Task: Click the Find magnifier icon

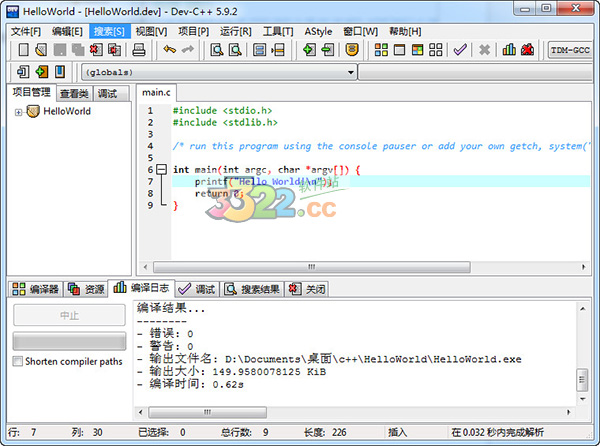Action: click(x=217, y=50)
